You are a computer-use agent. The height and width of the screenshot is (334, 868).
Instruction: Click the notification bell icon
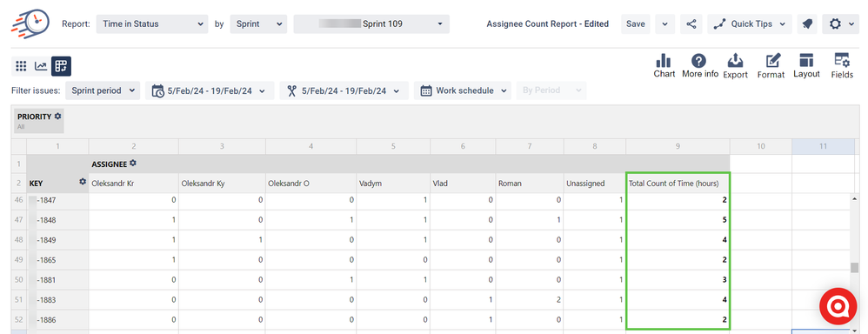click(806, 23)
